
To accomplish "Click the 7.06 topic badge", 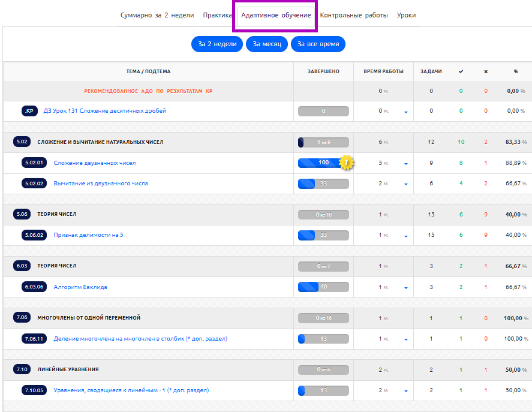I will 22,318.
